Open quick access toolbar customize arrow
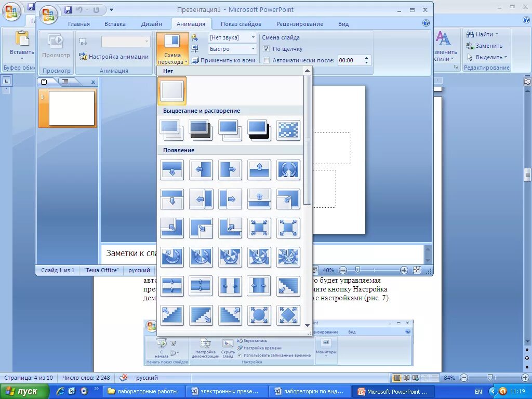The image size is (532, 399). click(x=111, y=10)
